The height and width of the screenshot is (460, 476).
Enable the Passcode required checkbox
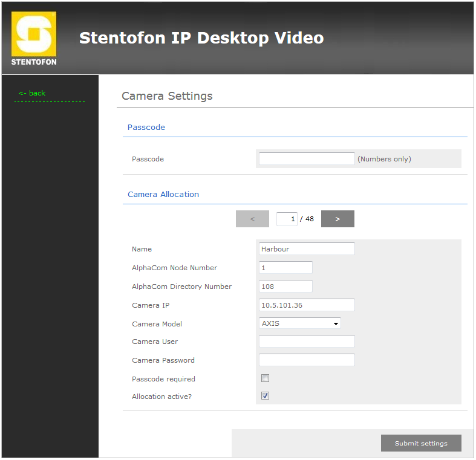pos(265,378)
